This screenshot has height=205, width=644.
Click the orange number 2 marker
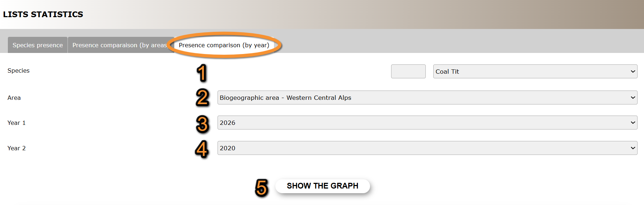tap(203, 98)
